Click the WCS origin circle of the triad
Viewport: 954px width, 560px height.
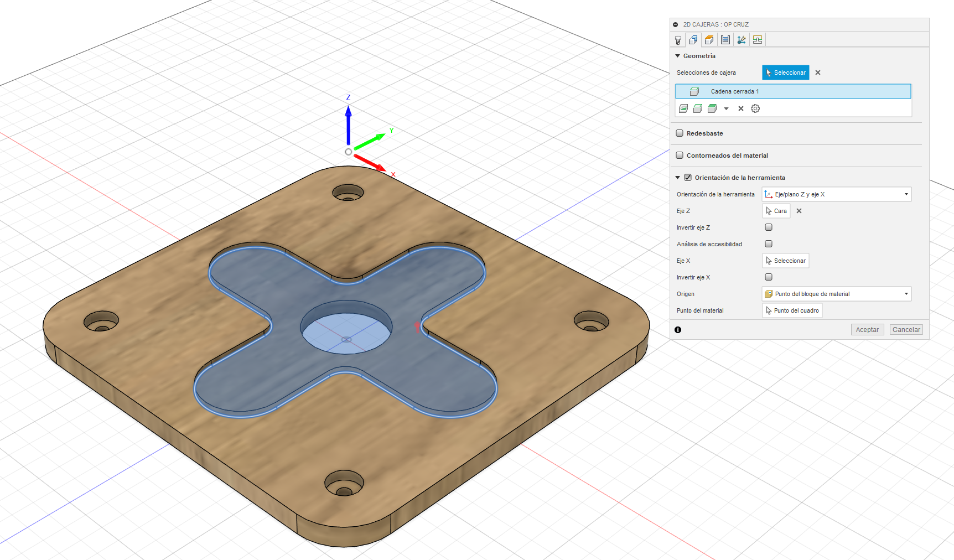[x=348, y=152]
